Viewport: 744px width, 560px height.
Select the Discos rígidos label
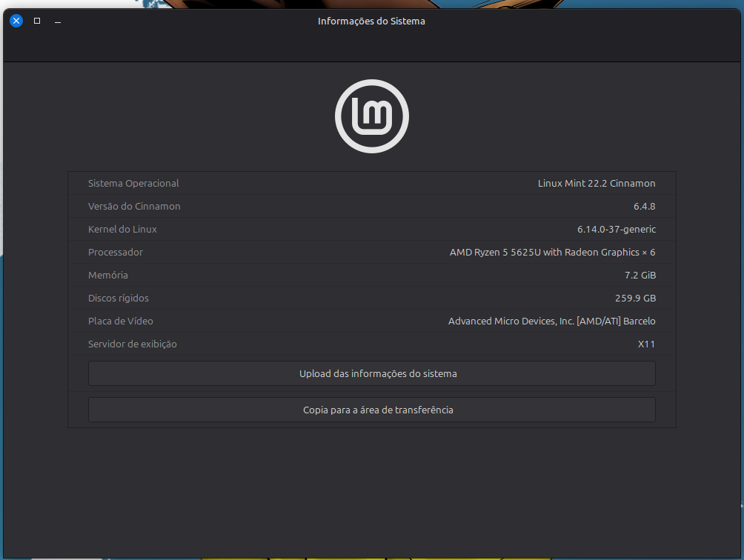[x=119, y=298]
